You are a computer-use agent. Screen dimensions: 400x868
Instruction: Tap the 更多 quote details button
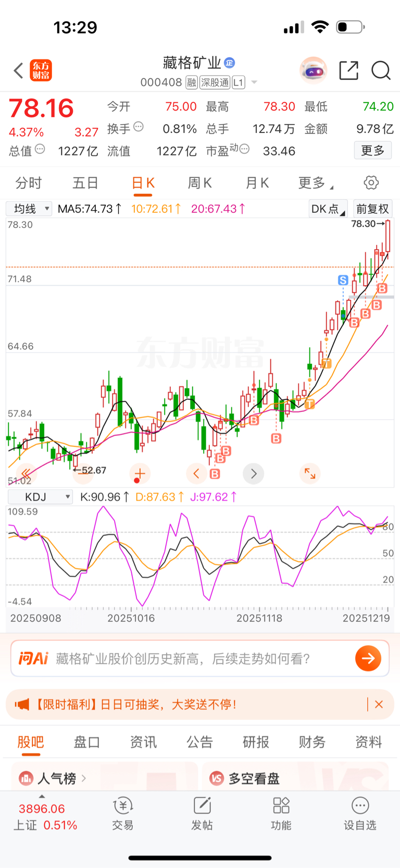373,150
